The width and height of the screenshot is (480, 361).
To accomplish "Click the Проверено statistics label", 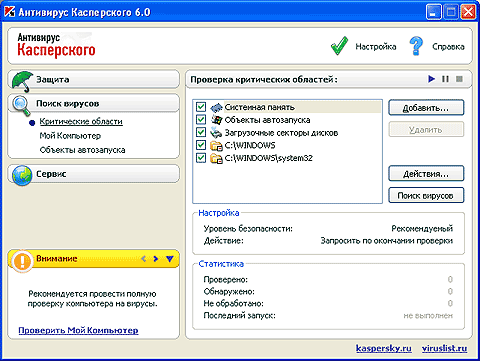I will coord(226,279).
